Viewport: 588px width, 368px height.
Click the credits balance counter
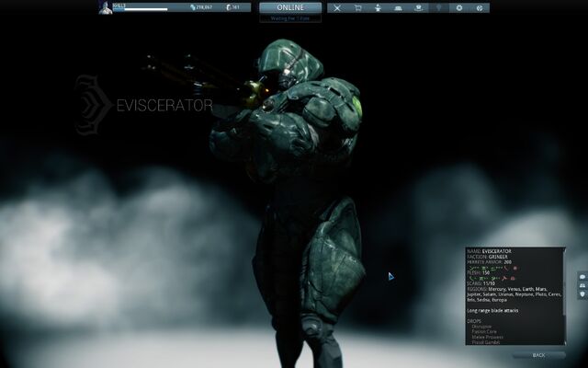201,7
